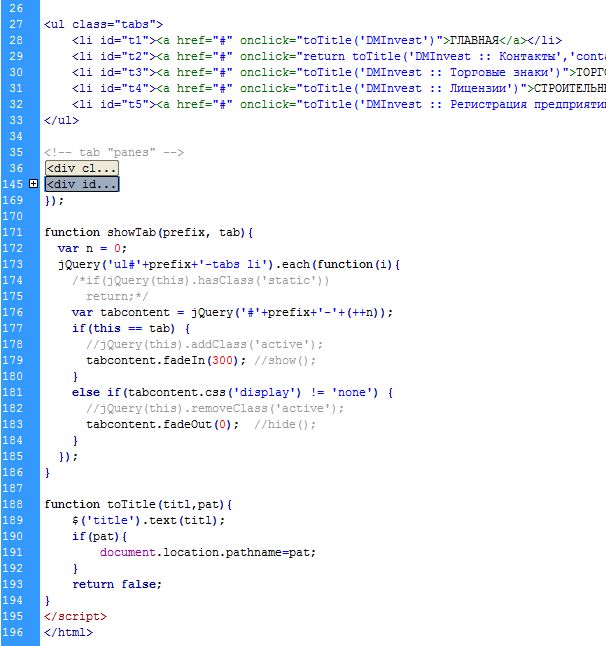Screen dimensions: 606x646
Task: Click 'tabcontent.fadeOut(0);' statement
Action: pos(162,424)
